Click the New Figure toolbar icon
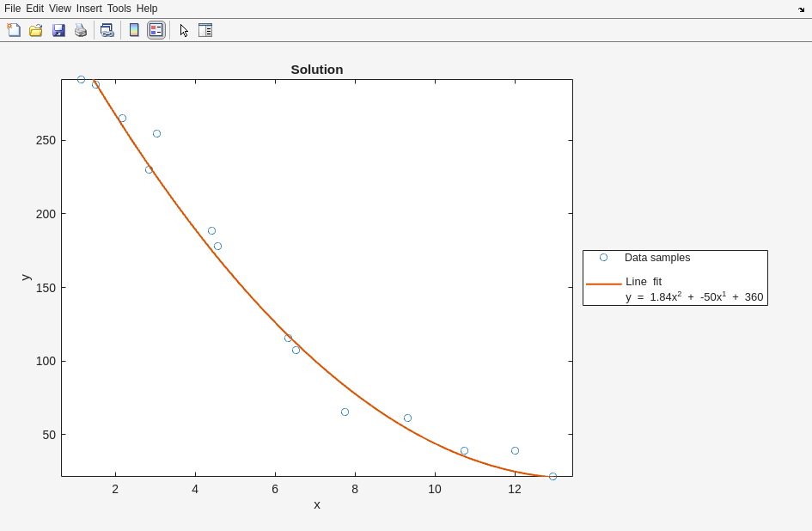The width and height of the screenshot is (812, 531). click(14, 30)
